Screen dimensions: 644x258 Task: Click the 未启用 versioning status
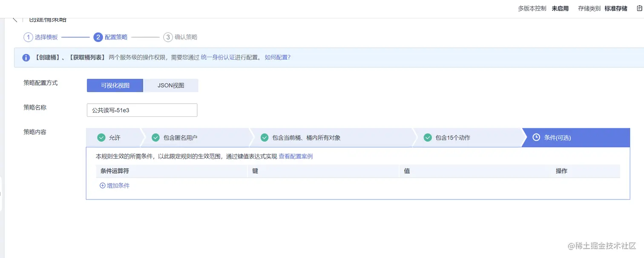(x=560, y=9)
